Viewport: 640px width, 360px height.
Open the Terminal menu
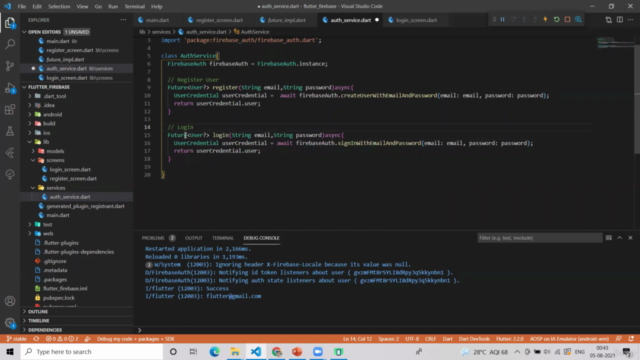[x=134, y=7]
